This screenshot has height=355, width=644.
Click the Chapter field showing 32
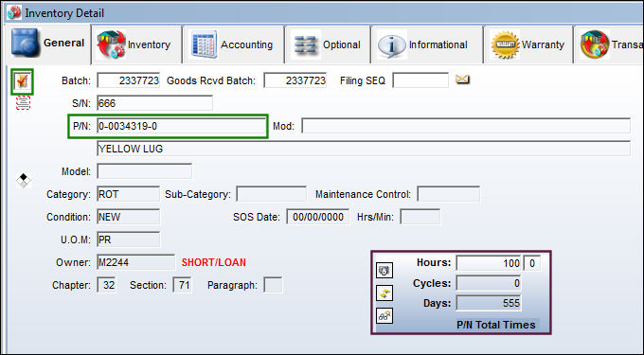tap(107, 285)
